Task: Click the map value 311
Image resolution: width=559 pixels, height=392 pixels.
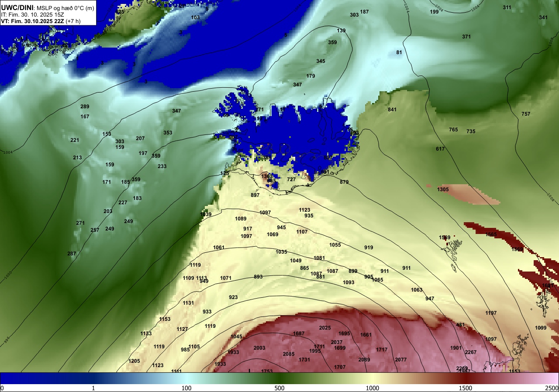Action: (x=507, y=7)
